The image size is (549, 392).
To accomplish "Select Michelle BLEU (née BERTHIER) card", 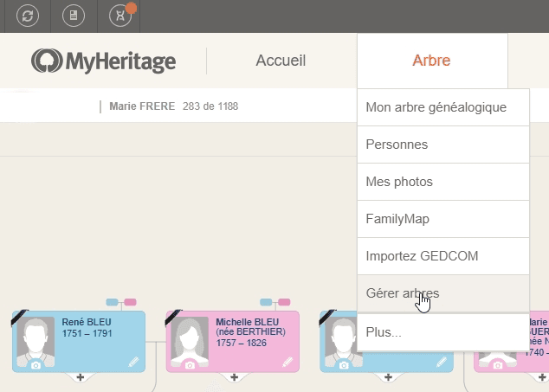I will [x=232, y=342].
